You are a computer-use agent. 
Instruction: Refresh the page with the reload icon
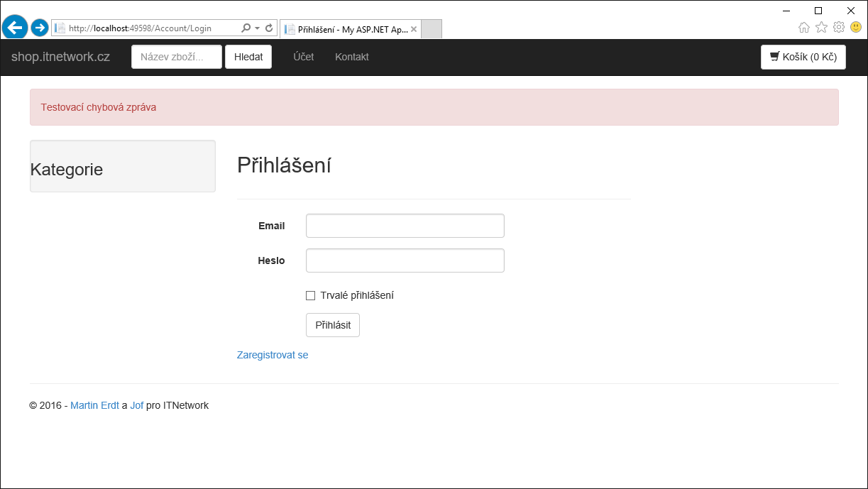pos(268,27)
